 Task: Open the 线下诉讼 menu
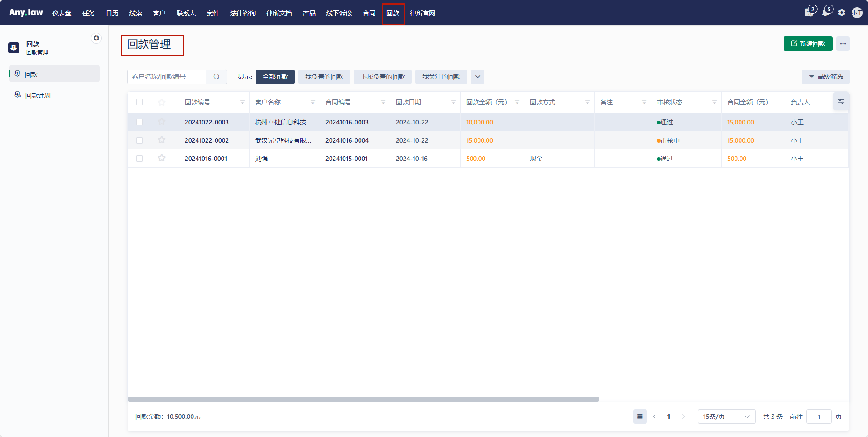click(339, 13)
